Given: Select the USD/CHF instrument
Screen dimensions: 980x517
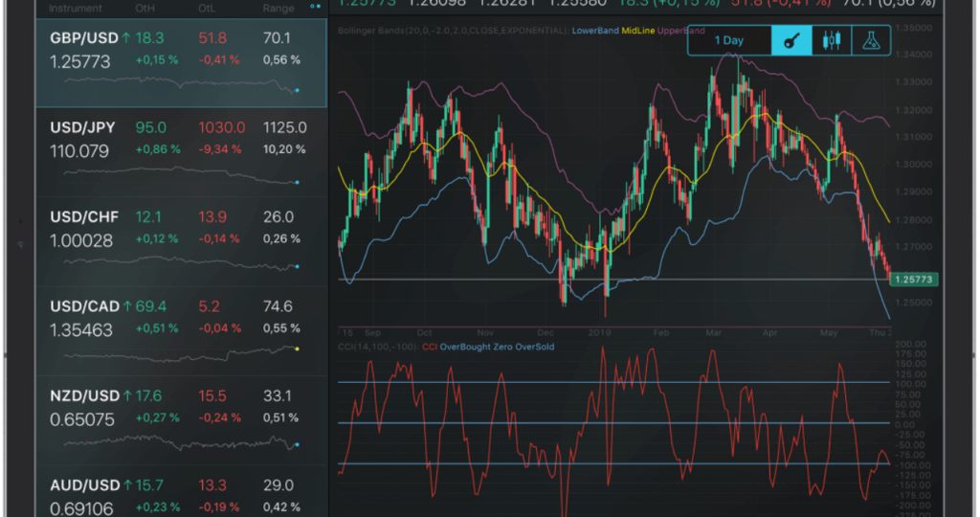Looking at the screenshot, I should point(181,242).
